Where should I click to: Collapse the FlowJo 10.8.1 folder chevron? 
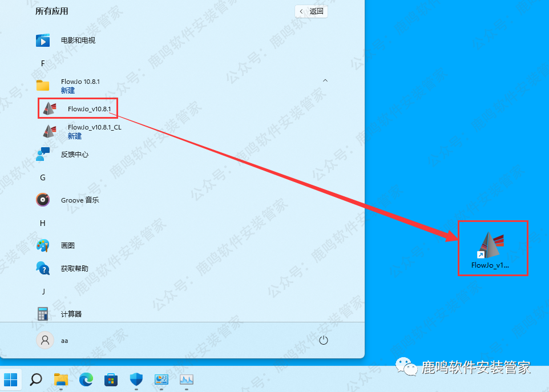[325, 80]
